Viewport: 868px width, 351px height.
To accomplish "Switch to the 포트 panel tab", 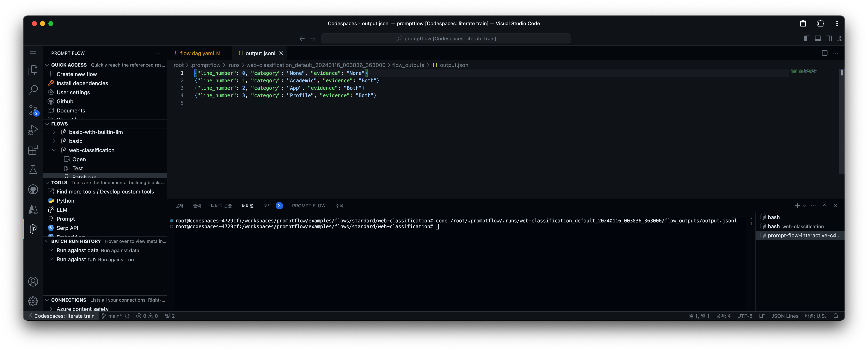I will point(267,205).
